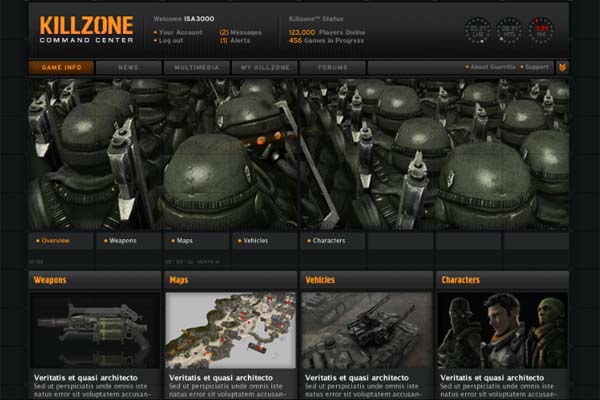Click the red round clock dial

541,30
